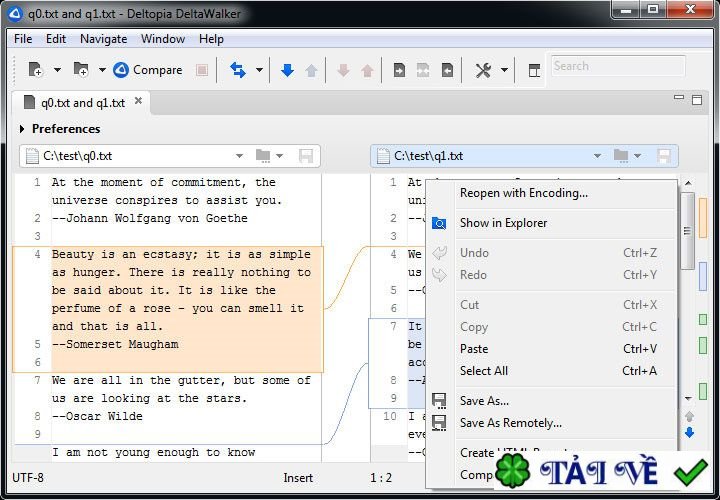The width and height of the screenshot is (720, 500).
Task: Click the --Somerset Maugham line
Action: 115,344
